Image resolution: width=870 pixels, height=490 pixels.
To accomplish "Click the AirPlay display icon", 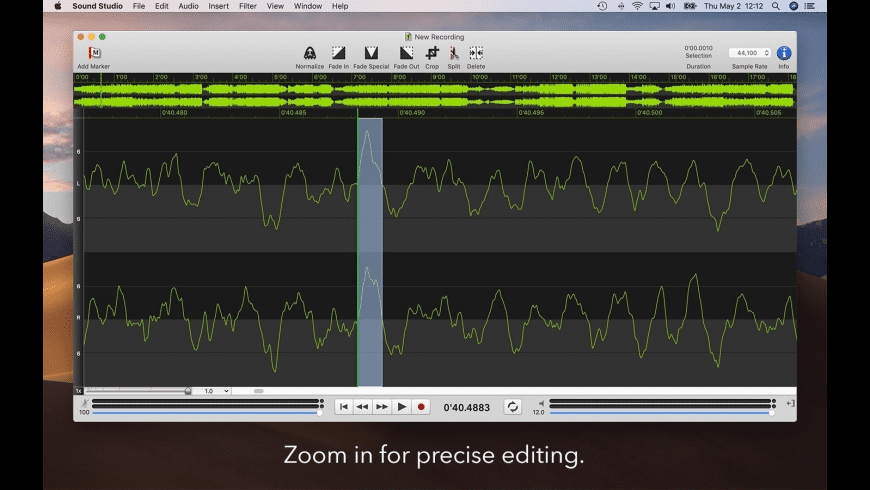I will tap(654, 6).
